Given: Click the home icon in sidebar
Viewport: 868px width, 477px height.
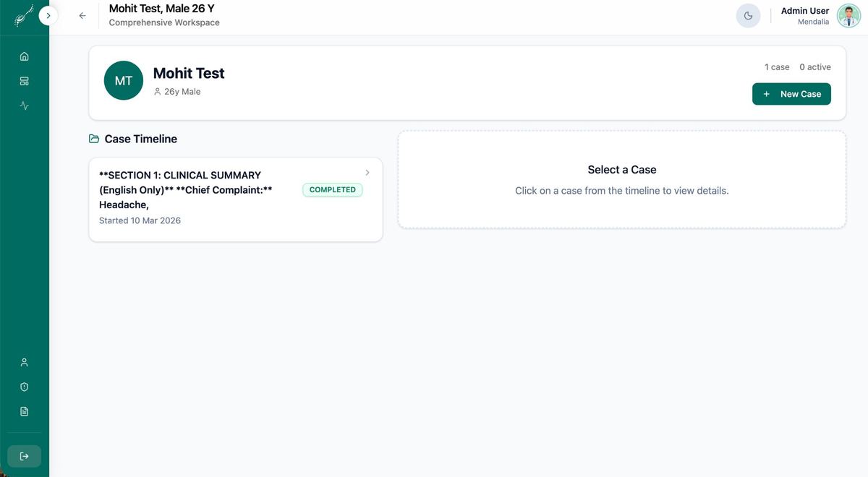Looking at the screenshot, I should click(x=24, y=56).
